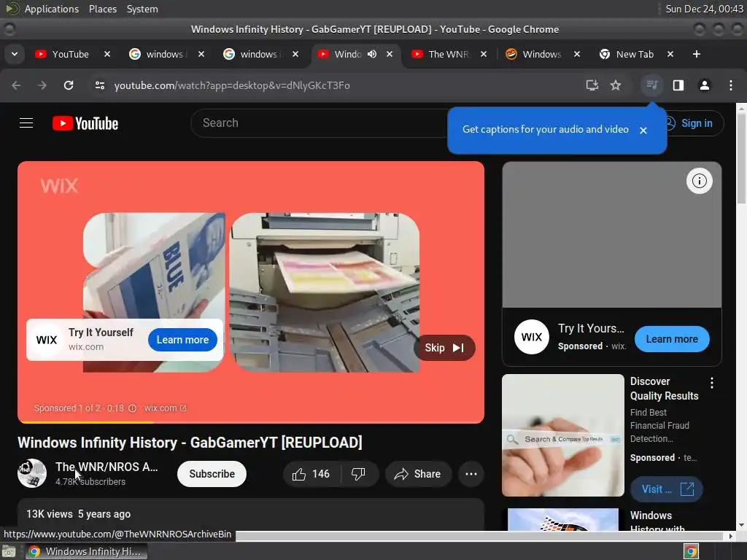This screenshot has height=560, width=747.
Task: Close the first YouTube tab
Action: tap(107, 54)
